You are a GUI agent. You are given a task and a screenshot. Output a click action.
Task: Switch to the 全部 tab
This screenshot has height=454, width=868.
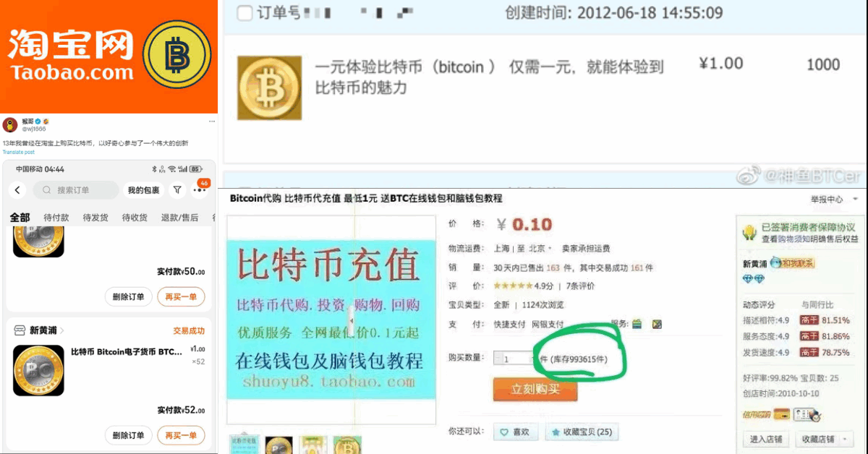click(20, 218)
